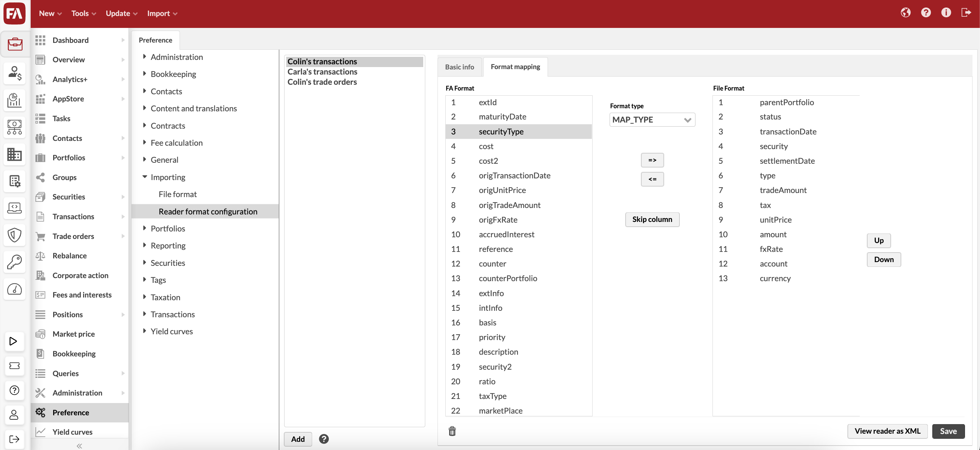Select counterPortfolio in FA Format list
The height and width of the screenshot is (450, 980).
(519, 278)
